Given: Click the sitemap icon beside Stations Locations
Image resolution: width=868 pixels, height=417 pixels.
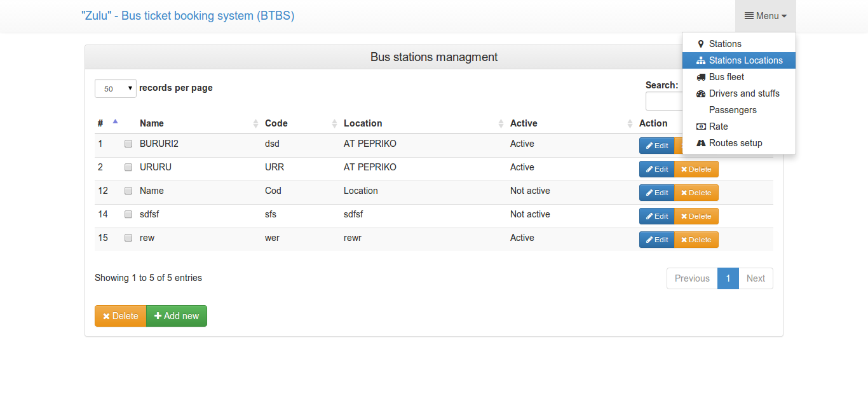Looking at the screenshot, I should pyautogui.click(x=701, y=60).
